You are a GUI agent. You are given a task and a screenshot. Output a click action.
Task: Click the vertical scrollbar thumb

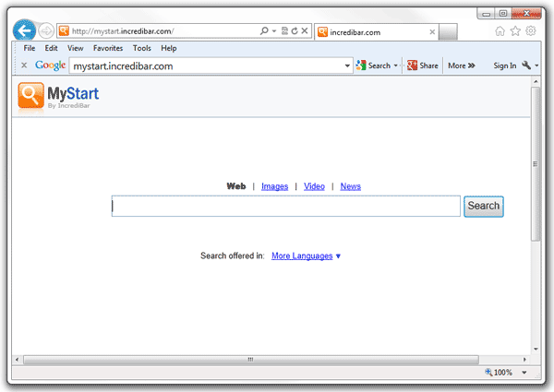[536, 164]
